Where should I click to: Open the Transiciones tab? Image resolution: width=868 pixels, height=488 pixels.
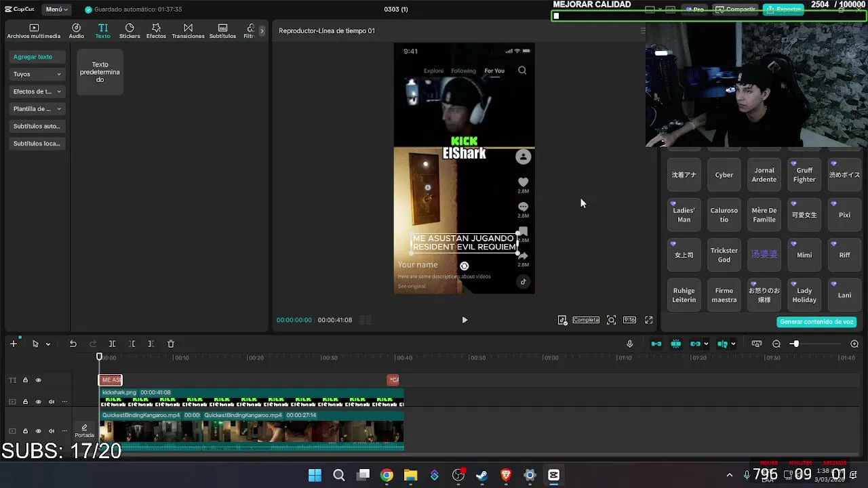point(188,31)
